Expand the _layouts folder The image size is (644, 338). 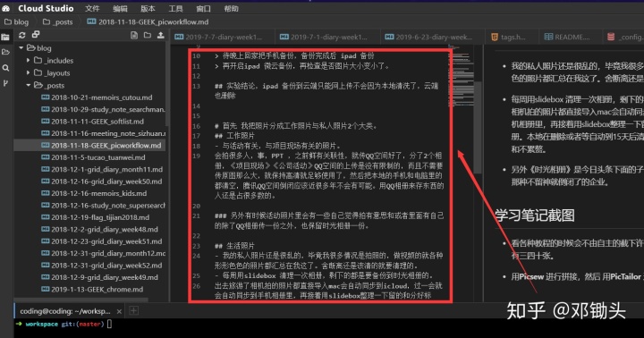tap(28, 72)
